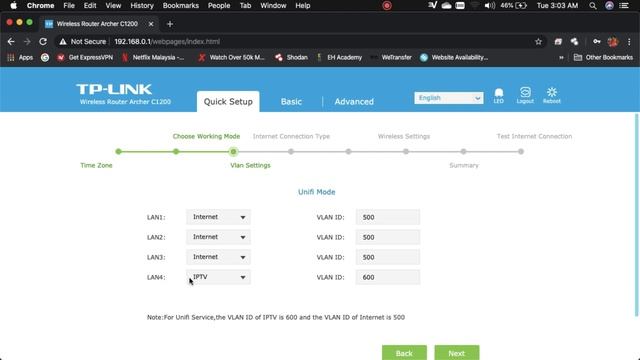
Task: Click the LED control icon
Action: click(498, 96)
